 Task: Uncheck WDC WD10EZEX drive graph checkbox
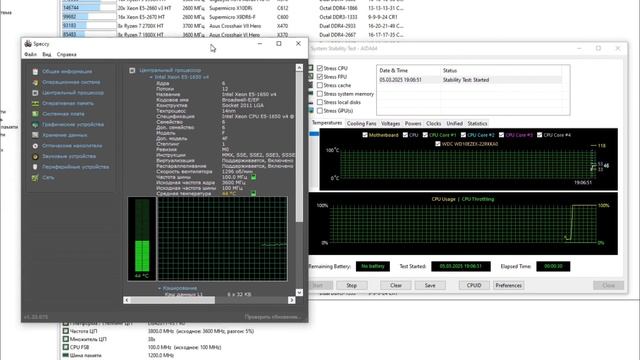pyautogui.click(x=438, y=144)
